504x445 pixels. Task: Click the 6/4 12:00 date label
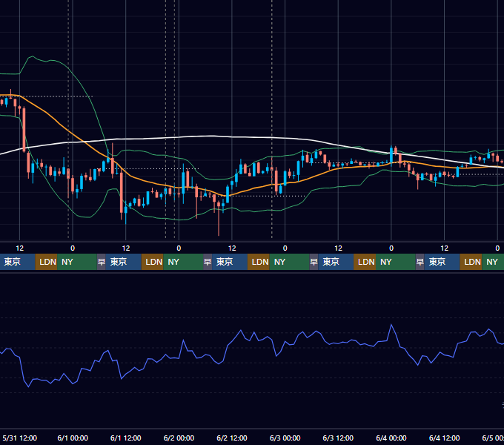pos(444,438)
